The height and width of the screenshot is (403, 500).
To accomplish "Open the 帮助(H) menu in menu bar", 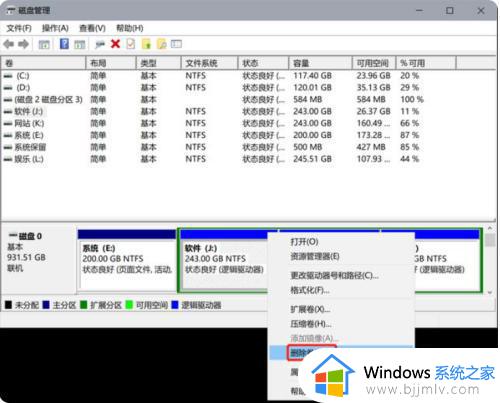I will pos(130,28).
